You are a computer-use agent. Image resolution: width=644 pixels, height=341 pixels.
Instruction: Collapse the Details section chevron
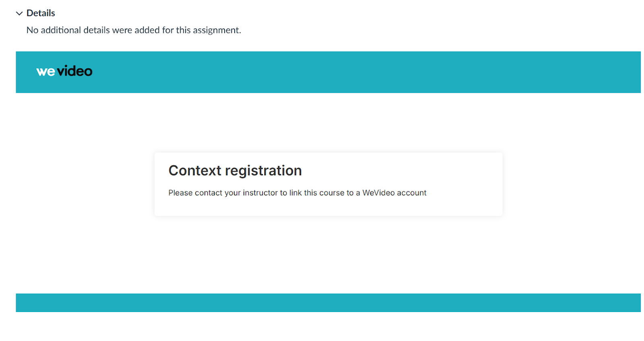(19, 13)
